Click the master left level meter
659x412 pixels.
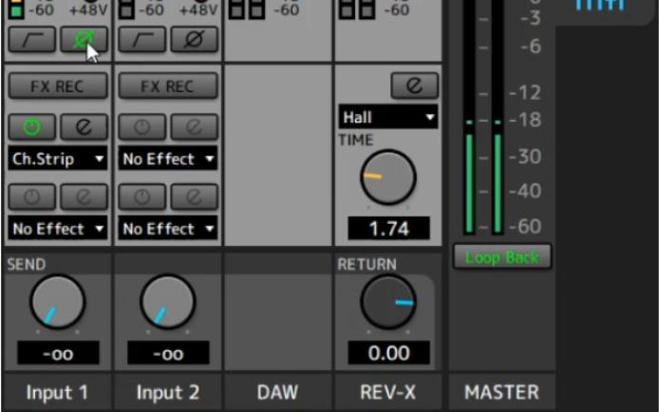(x=469, y=117)
